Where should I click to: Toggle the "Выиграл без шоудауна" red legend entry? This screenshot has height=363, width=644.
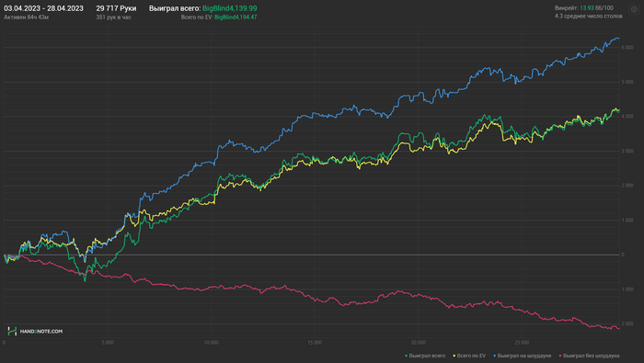pyautogui.click(x=589, y=356)
